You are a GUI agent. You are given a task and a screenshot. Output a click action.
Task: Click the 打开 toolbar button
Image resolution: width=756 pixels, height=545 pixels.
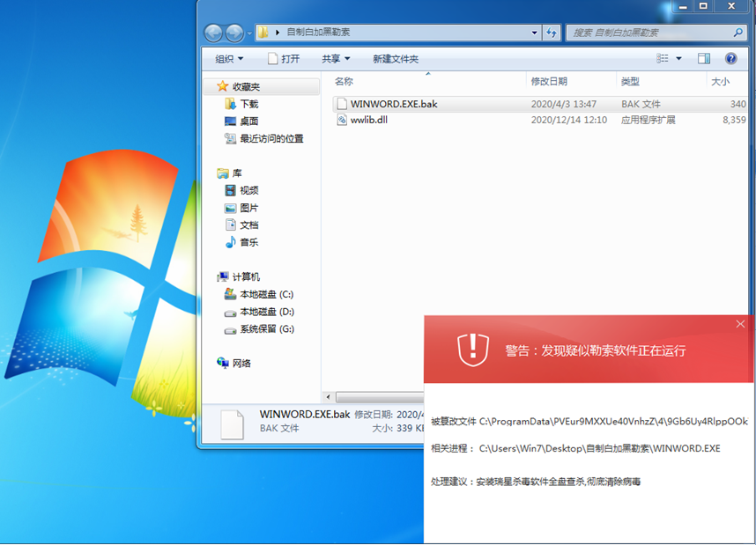284,59
